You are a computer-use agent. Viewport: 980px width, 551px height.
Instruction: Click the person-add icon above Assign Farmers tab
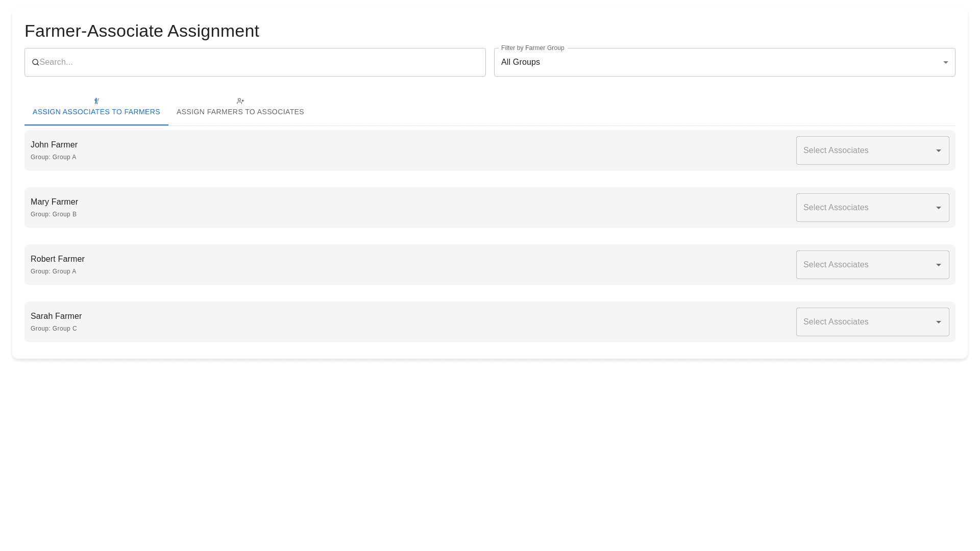tap(240, 101)
